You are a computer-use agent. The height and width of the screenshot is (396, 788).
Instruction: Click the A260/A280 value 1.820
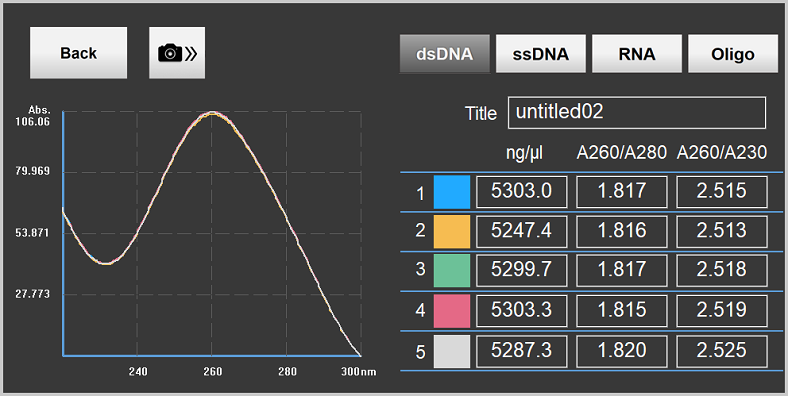tap(622, 351)
